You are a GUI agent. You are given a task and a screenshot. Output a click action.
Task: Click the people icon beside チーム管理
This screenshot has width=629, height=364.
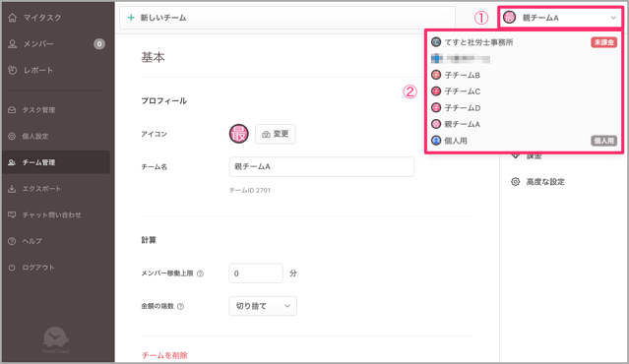12,162
